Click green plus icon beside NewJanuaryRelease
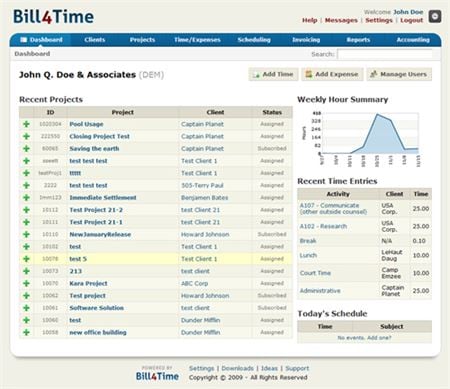This screenshot has width=450, height=389. pyautogui.click(x=26, y=234)
